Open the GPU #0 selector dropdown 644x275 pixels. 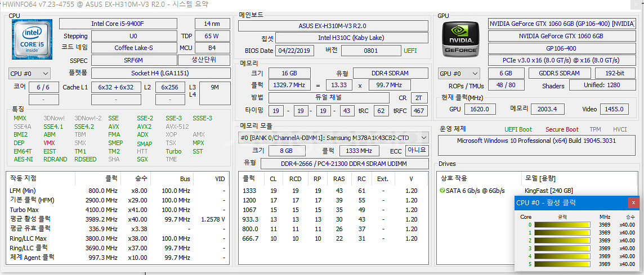click(x=459, y=74)
